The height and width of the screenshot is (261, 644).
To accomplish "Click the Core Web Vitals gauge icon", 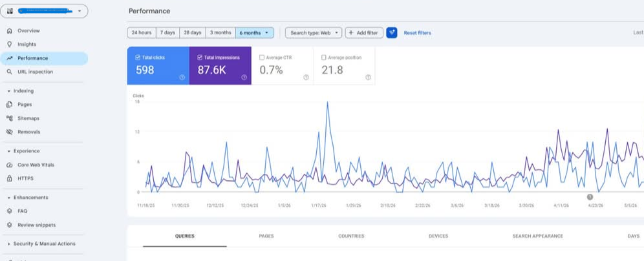I will 10,165.
